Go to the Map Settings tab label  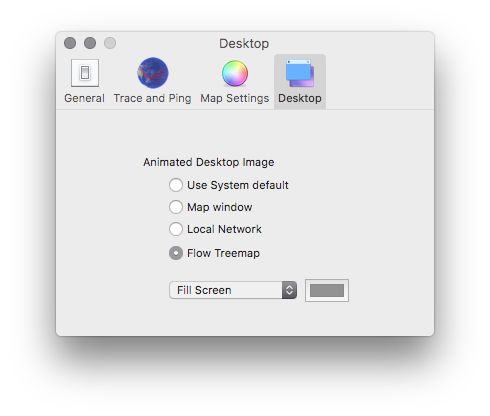pos(235,98)
